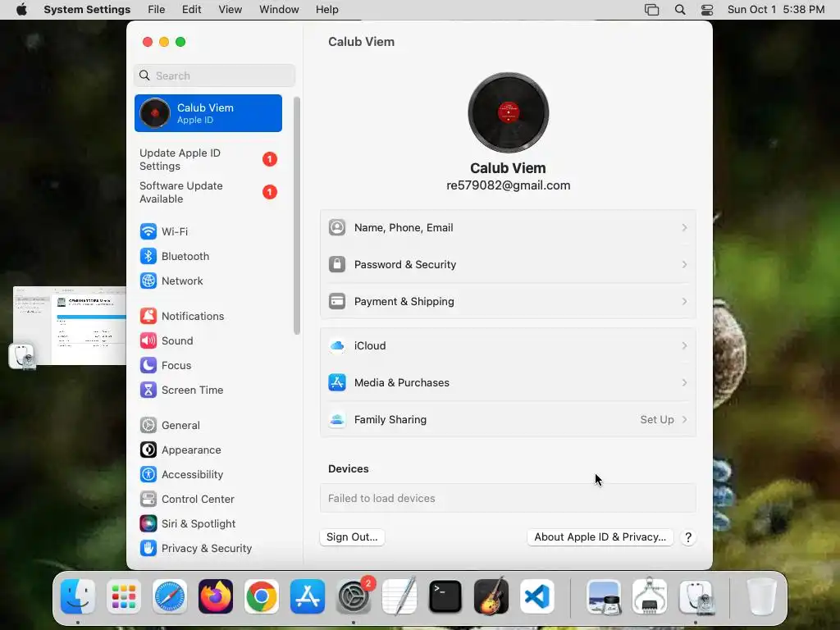Select the Sound speaker icon
This screenshot has height=630, width=840.
148,340
